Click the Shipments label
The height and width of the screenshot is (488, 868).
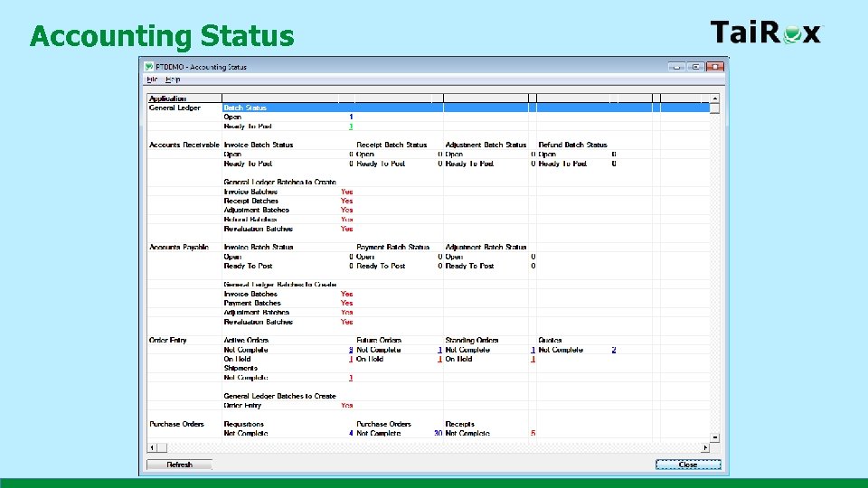241,369
